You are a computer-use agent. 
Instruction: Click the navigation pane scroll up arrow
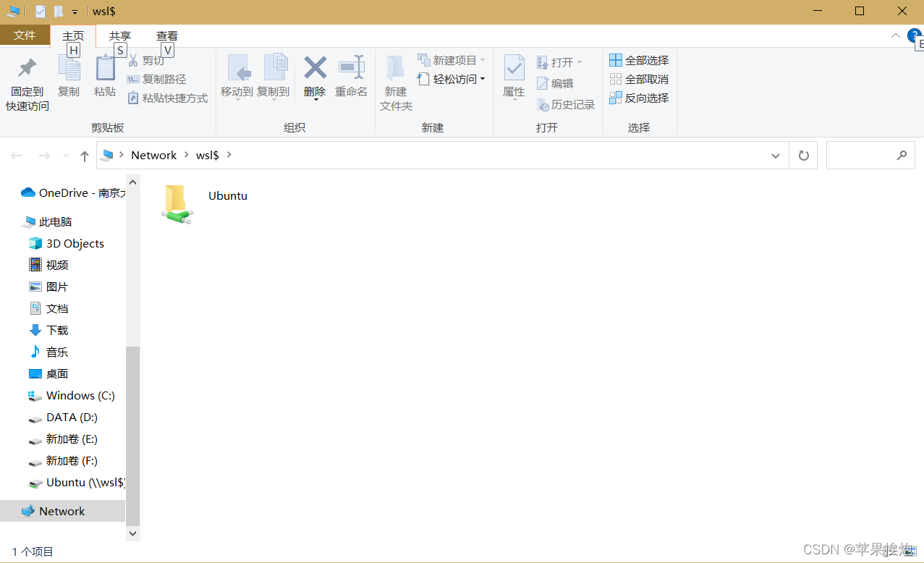pos(132,182)
